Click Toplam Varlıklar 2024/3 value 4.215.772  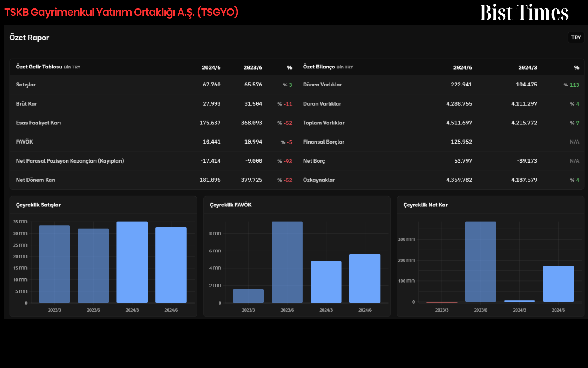[x=524, y=123]
